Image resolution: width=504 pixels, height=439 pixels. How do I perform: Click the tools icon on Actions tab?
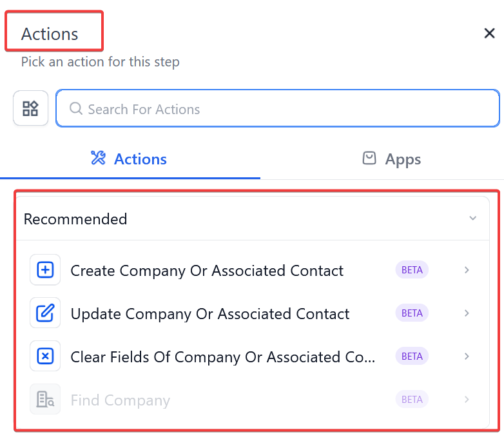[98, 159]
